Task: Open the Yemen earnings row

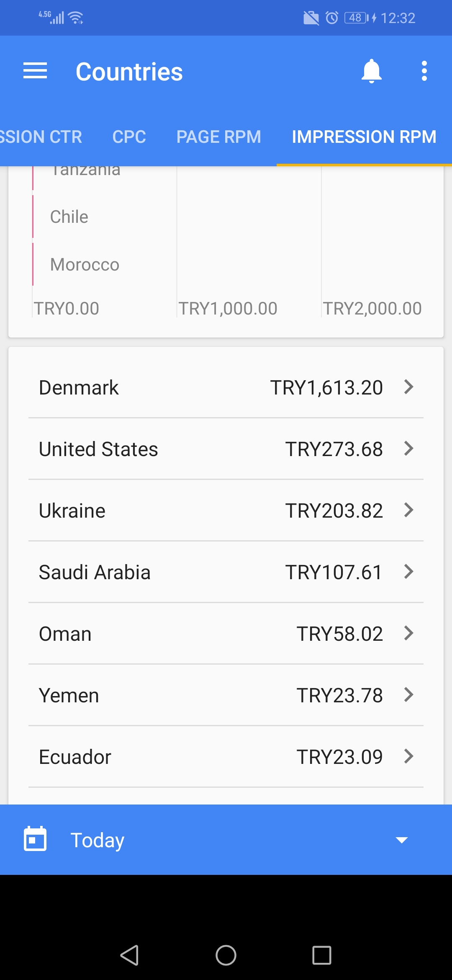Action: [226, 695]
